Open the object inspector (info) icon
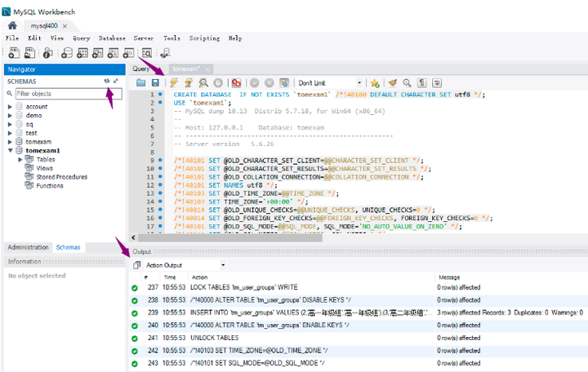Screen dimensions: 588x372 [x=47, y=53]
